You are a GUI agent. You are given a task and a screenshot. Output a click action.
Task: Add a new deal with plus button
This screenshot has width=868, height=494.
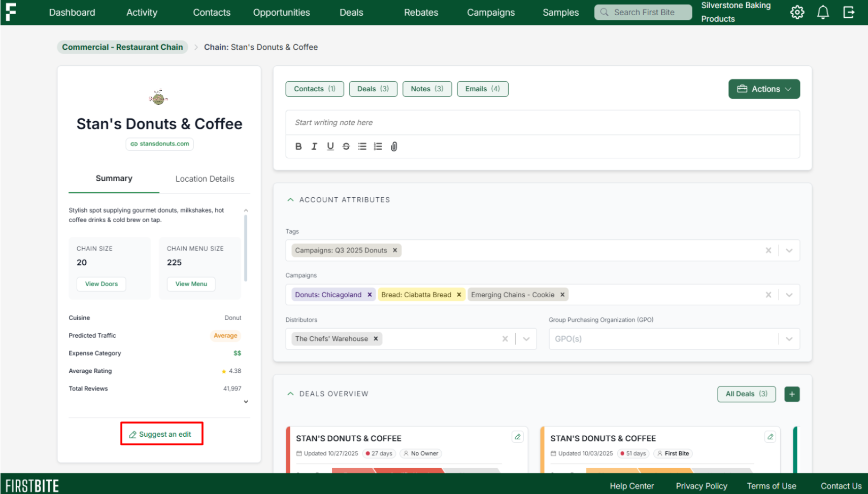792,394
